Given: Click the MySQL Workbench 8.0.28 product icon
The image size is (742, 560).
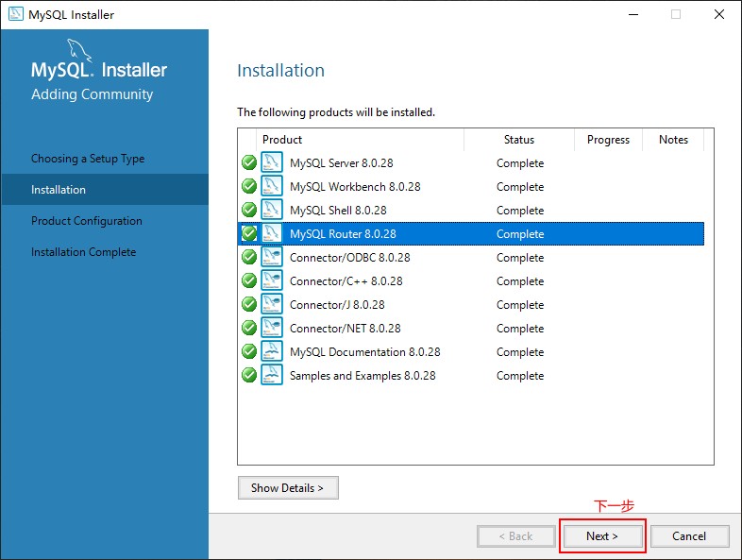Looking at the screenshot, I should (272, 186).
